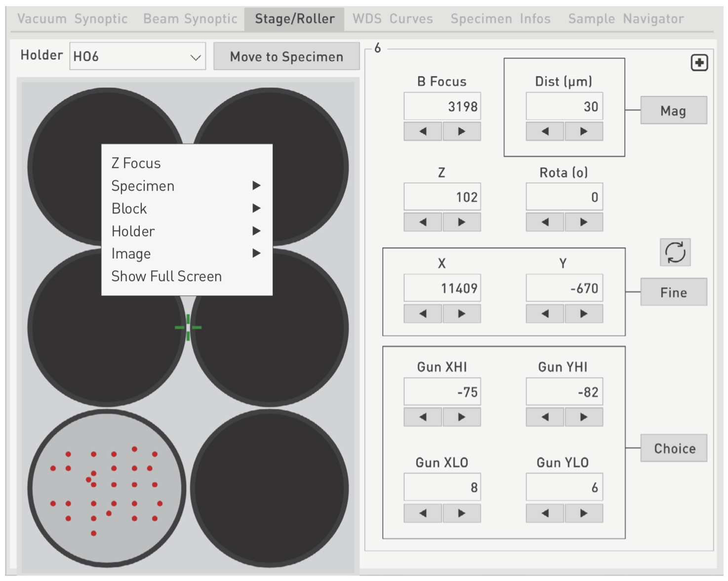This screenshot has height=581, width=728.
Task: Decrease Y position with left arrow
Action: (x=545, y=314)
